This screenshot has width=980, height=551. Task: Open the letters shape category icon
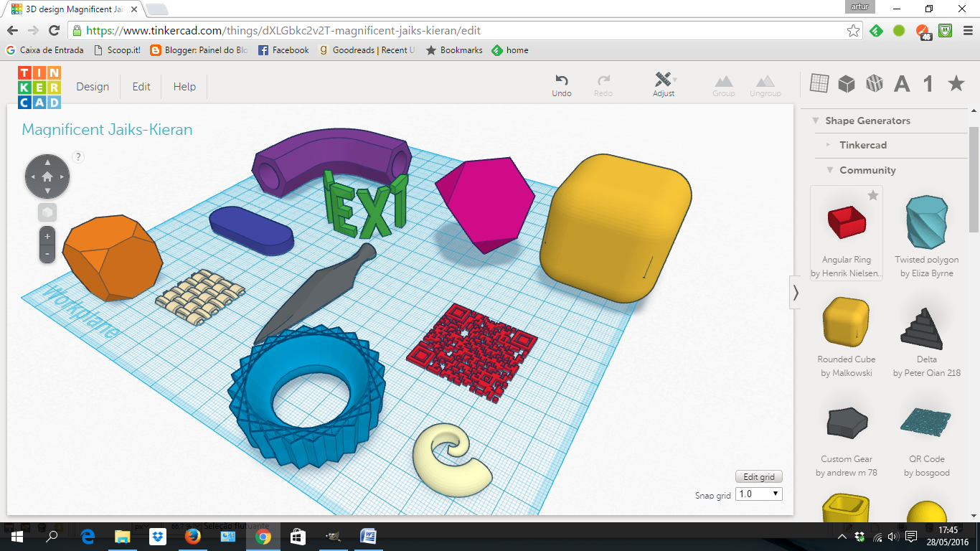click(x=902, y=84)
